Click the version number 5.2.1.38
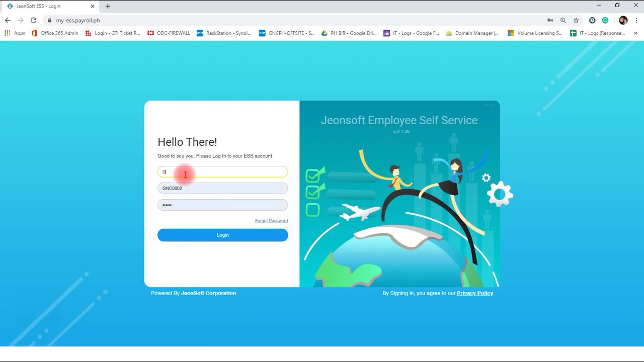The width and height of the screenshot is (644, 362). tap(401, 131)
